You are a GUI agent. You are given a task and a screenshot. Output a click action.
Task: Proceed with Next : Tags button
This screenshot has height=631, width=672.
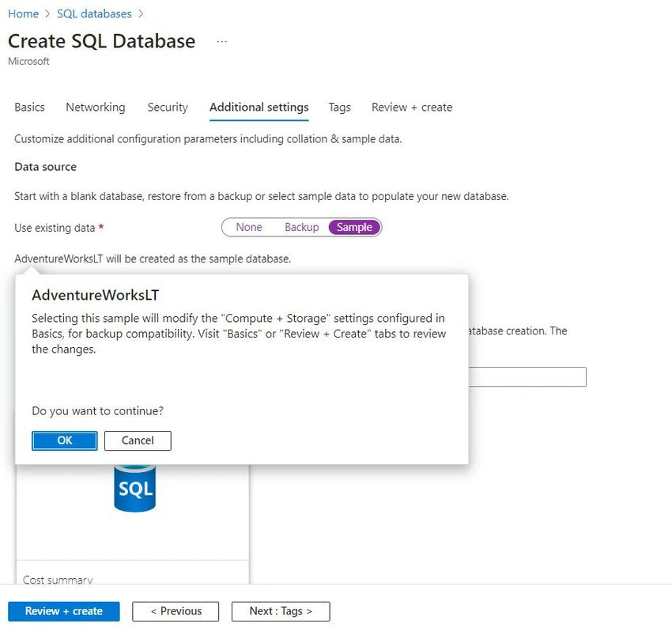tap(281, 611)
